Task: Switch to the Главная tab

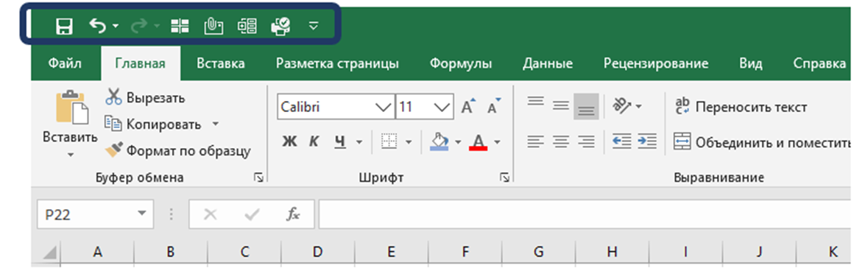Action: point(140,63)
